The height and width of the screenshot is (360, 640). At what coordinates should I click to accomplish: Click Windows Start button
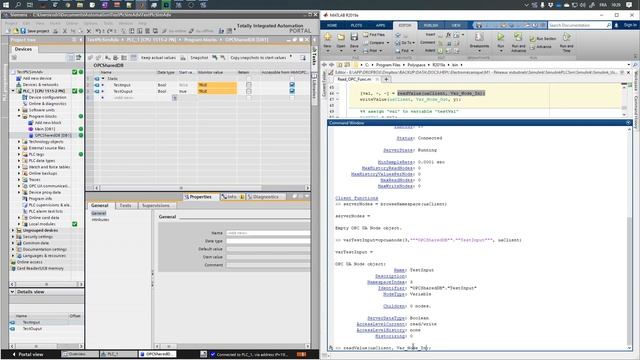[x=6, y=5]
